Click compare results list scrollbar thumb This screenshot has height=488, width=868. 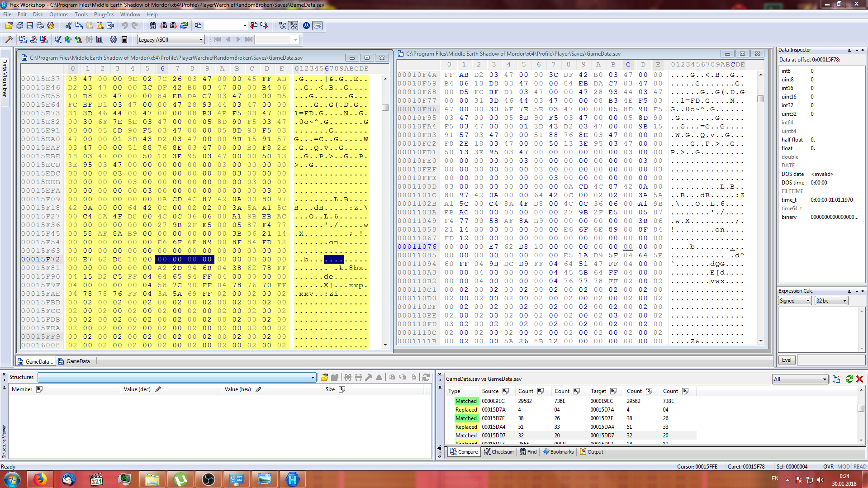click(x=861, y=408)
